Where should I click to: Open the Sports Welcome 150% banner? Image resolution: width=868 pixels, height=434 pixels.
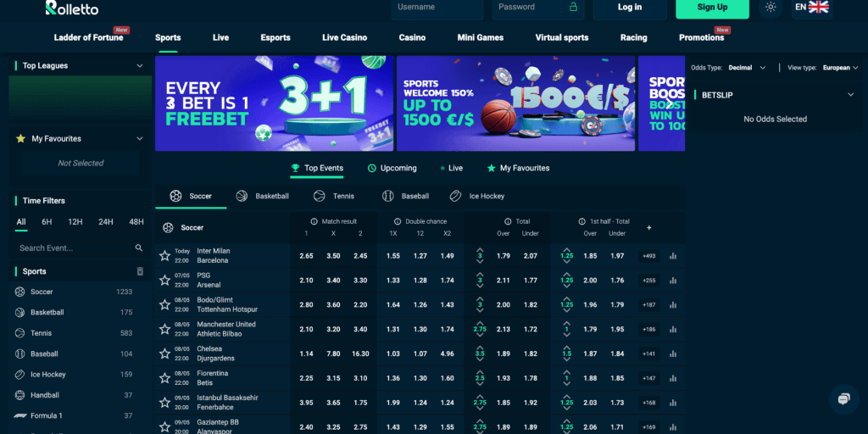pos(516,103)
